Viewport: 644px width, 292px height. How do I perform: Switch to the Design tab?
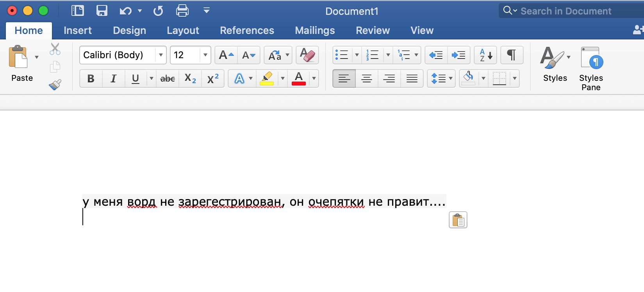click(x=130, y=30)
